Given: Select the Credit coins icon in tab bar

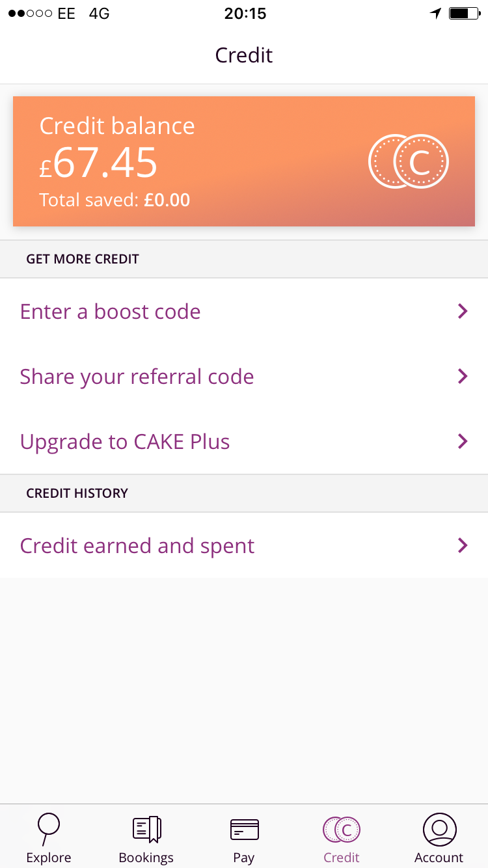Looking at the screenshot, I should (342, 829).
